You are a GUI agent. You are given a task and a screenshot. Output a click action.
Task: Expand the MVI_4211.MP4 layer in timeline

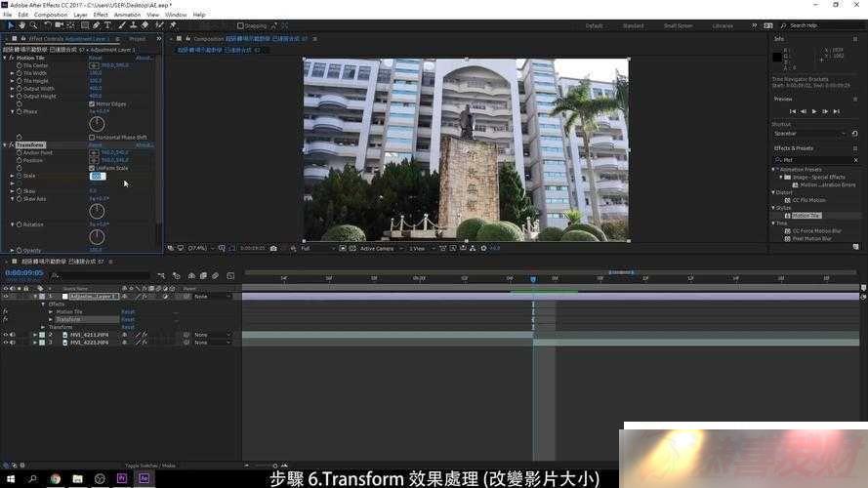click(35, 335)
